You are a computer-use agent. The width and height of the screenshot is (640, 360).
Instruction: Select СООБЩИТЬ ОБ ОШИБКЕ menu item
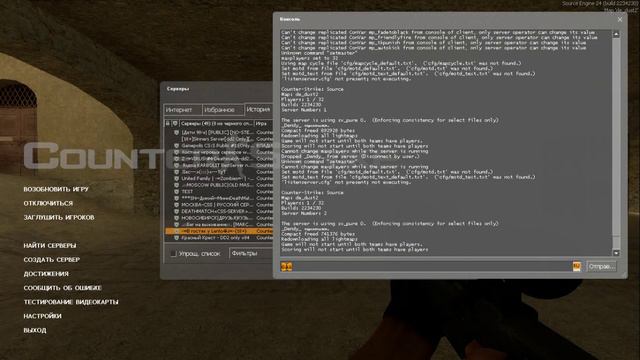click(62, 288)
